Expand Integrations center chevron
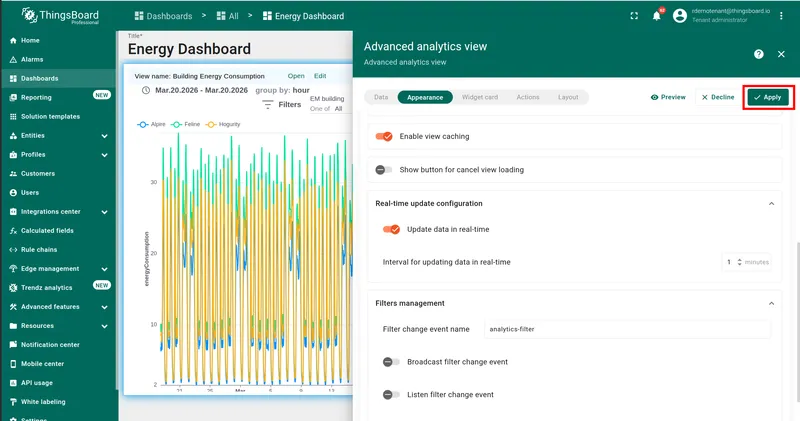This screenshot has width=800, height=421. click(x=105, y=212)
